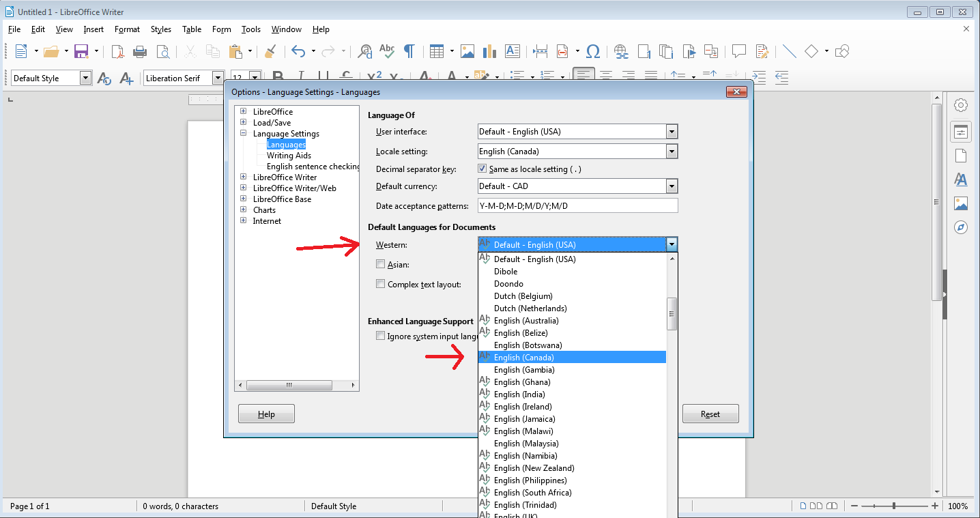
Task: Open the Locale setting dropdown
Action: [672, 152]
